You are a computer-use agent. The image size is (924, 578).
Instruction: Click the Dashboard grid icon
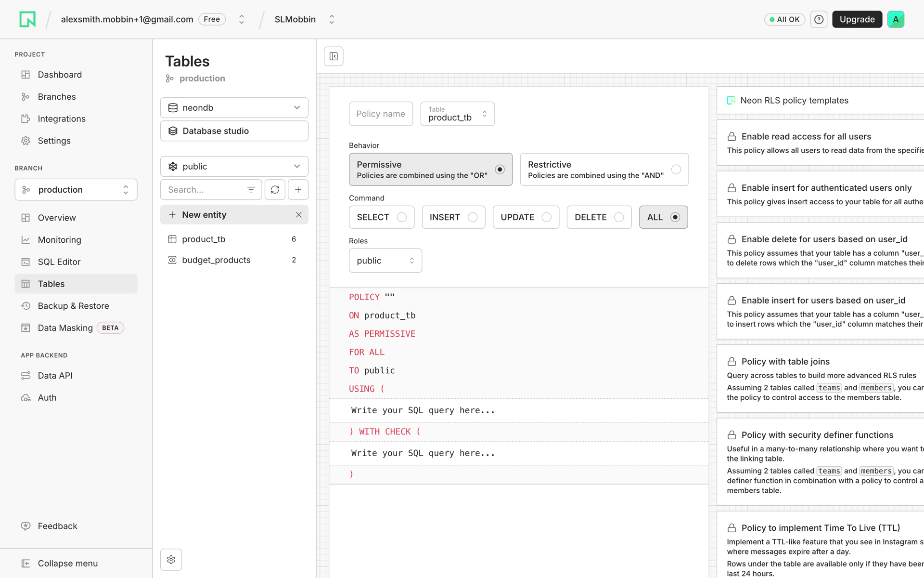tap(26, 75)
